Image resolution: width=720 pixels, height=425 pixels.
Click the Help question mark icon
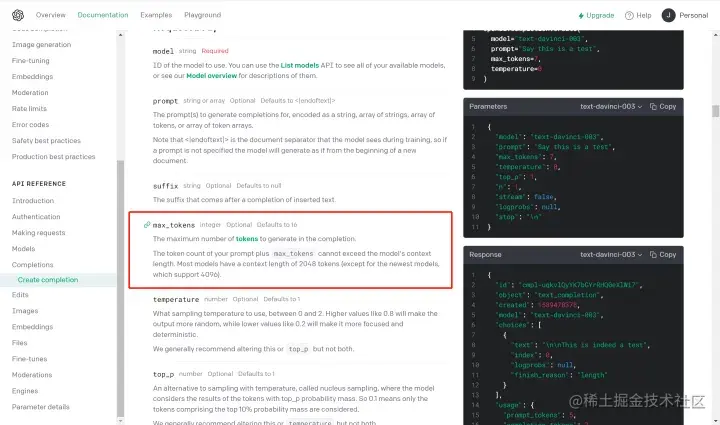pyautogui.click(x=629, y=16)
